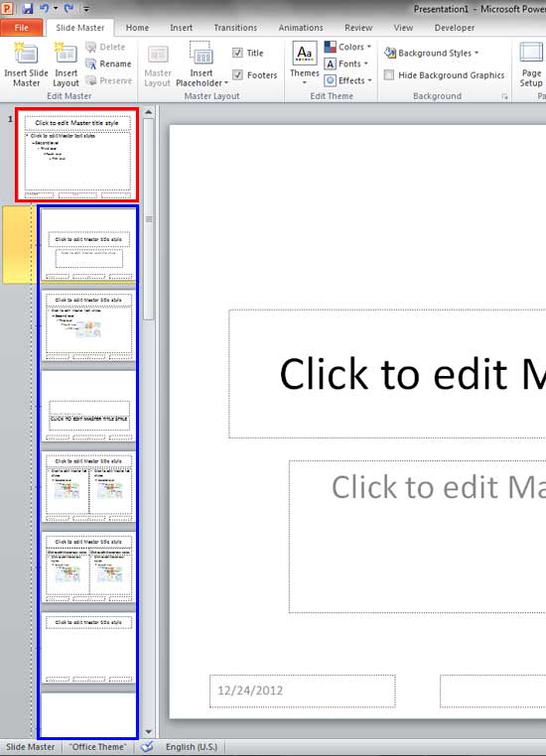Click thumbnail pane scroll down arrow
The height and width of the screenshot is (756, 546).
click(149, 731)
